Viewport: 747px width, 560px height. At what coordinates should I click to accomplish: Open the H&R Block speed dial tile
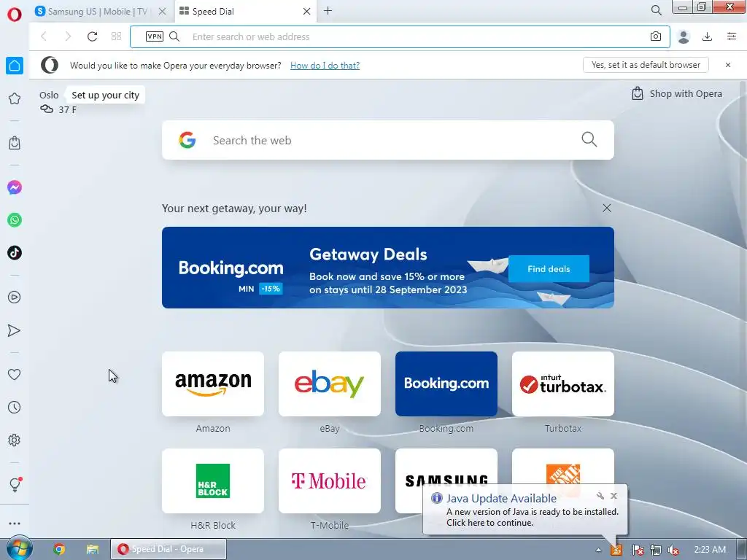point(213,481)
